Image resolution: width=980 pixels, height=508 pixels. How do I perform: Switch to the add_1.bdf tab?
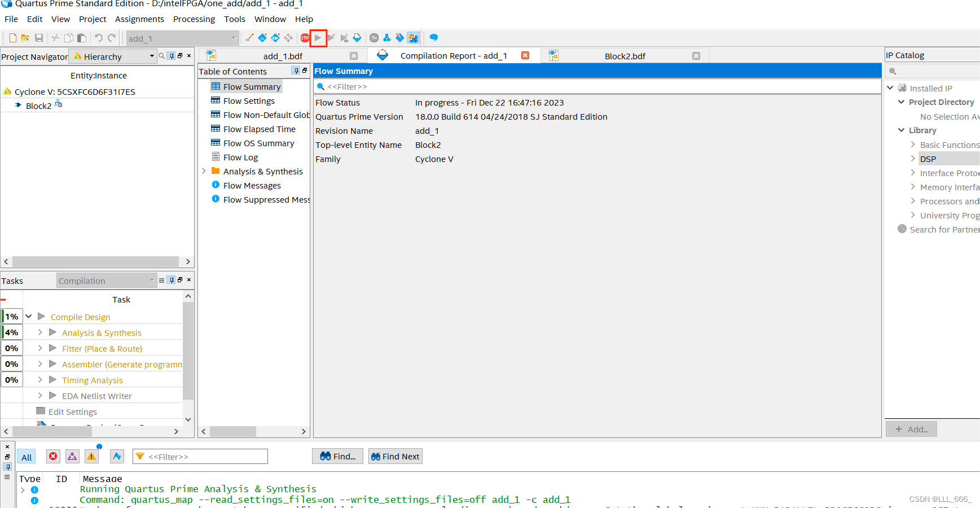pos(283,56)
